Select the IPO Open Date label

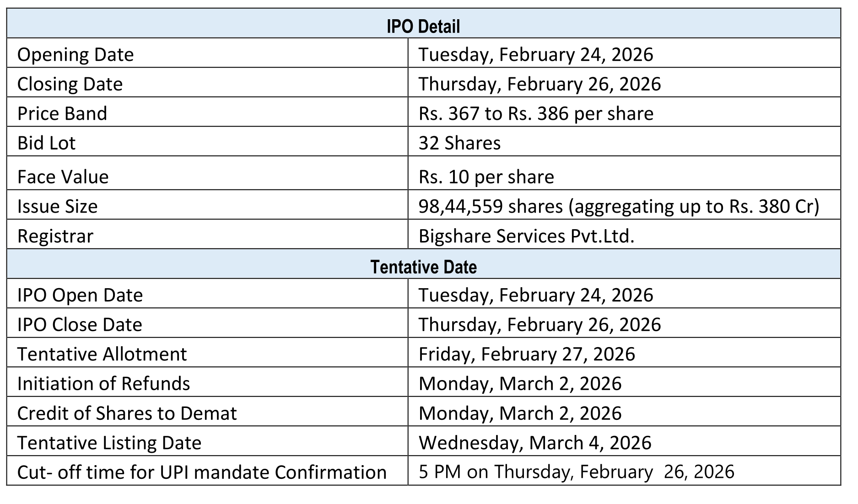pos(80,295)
